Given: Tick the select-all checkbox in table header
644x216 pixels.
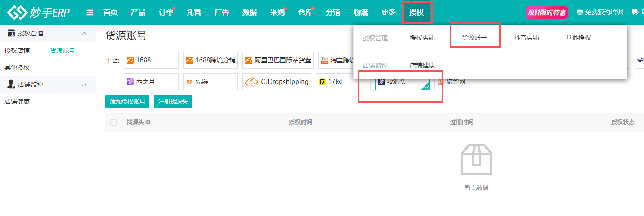Looking at the screenshot, I should [114, 123].
